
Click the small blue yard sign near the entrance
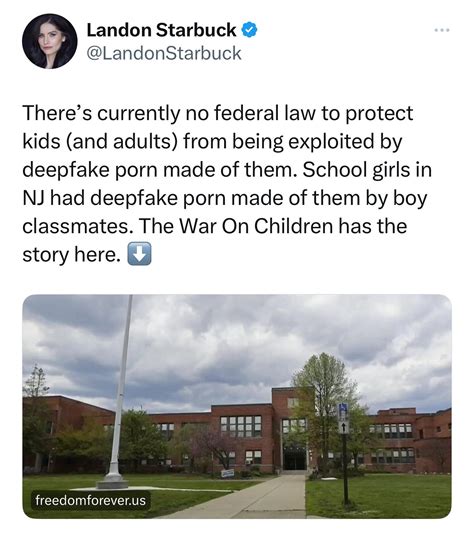click(x=227, y=473)
